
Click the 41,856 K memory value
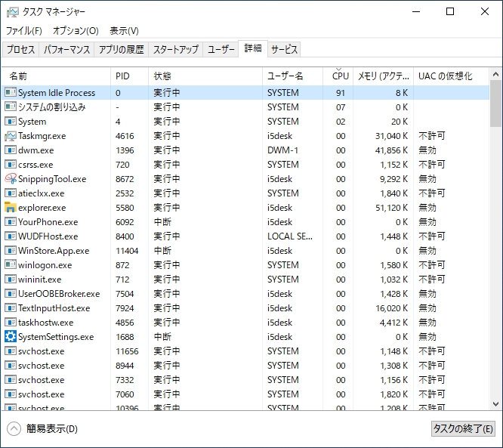[392, 150]
